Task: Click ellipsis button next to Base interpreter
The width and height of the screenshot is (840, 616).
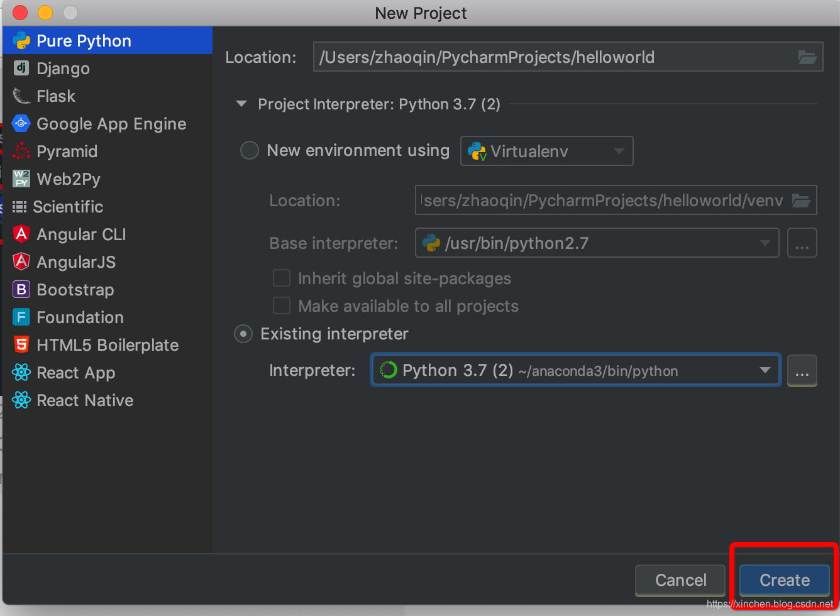Action: click(x=802, y=243)
